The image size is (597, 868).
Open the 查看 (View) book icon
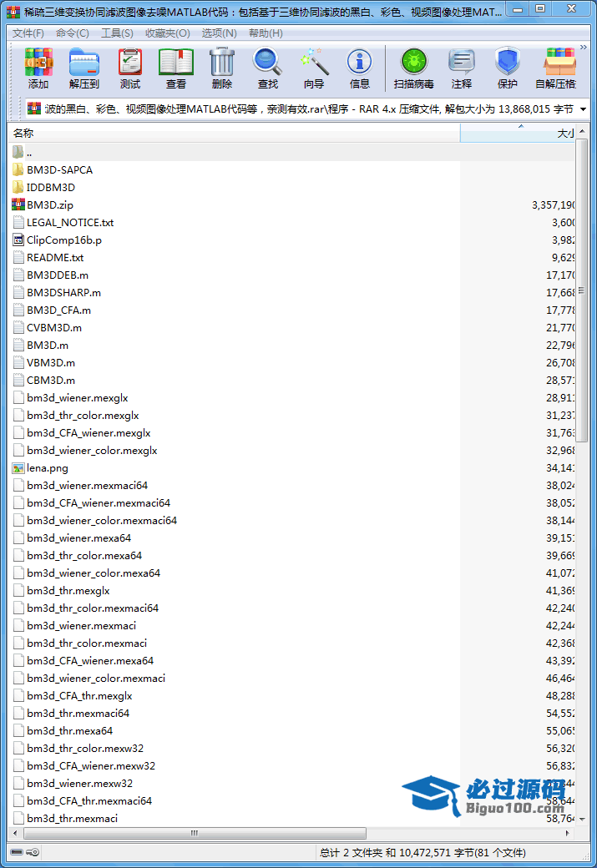click(176, 68)
